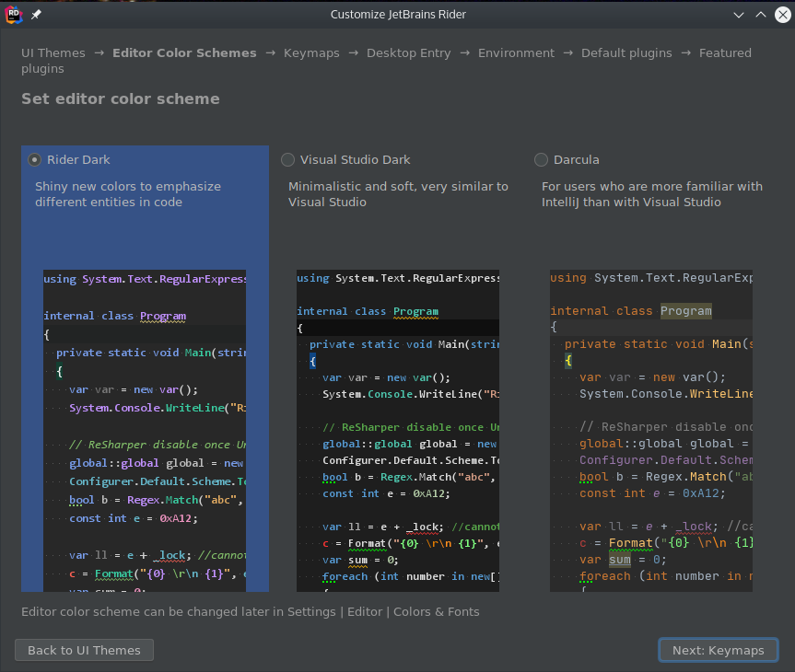The width and height of the screenshot is (795, 672).
Task: Click 'Set editor color scheme' heading
Action: point(121,98)
